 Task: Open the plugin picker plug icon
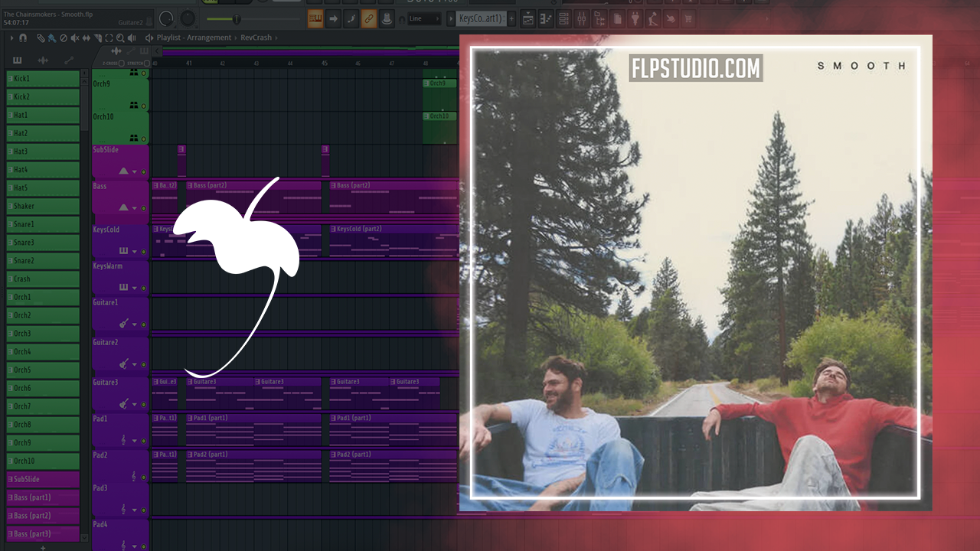[635, 18]
